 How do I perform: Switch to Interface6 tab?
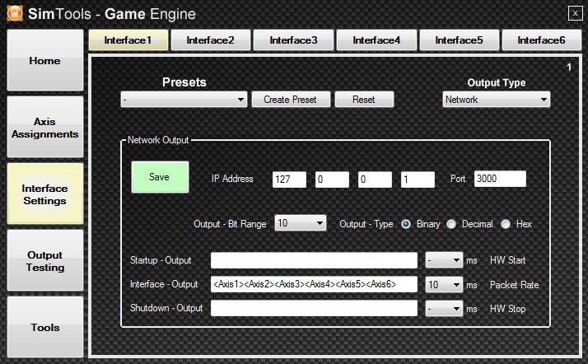coord(542,40)
